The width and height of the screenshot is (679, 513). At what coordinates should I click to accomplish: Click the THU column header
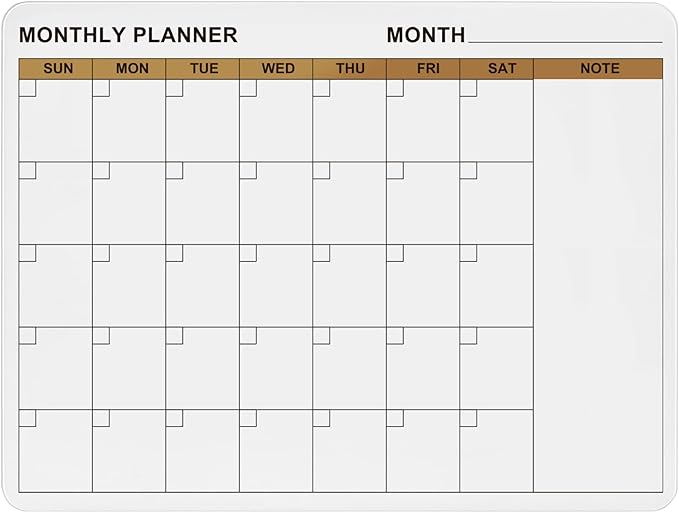pyautogui.click(x=350, y=68)
